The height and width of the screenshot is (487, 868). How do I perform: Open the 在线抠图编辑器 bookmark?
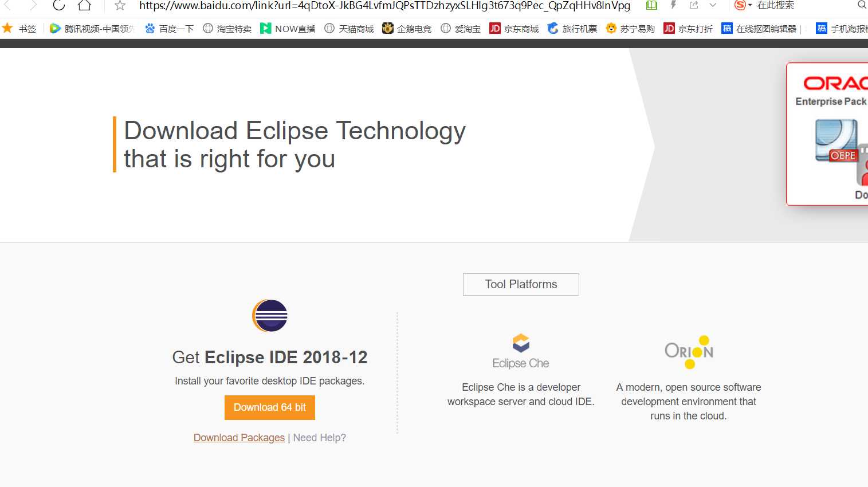(759, 29)
